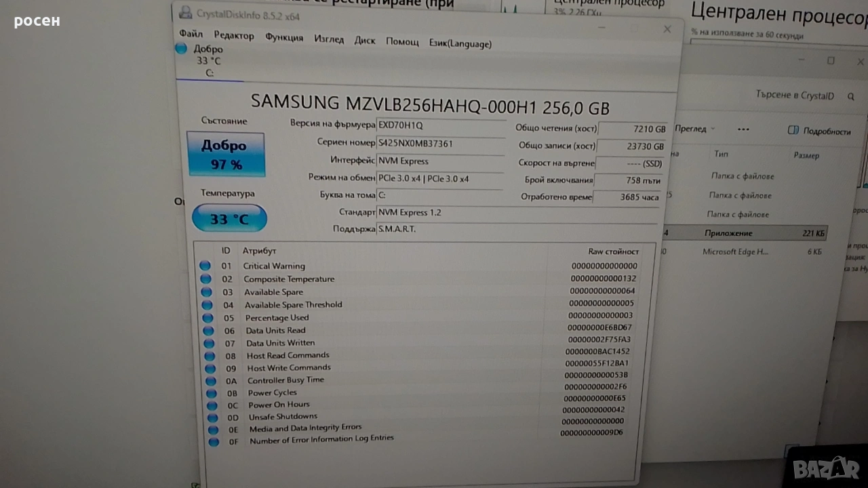Expand the three-dots overflow menu in Explorer
868x488 pixels.
point(743,129)
